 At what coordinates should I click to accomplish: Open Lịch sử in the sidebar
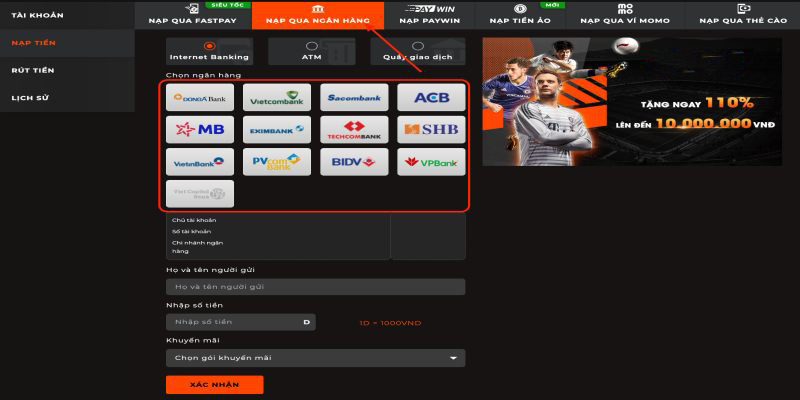(30, 97)
